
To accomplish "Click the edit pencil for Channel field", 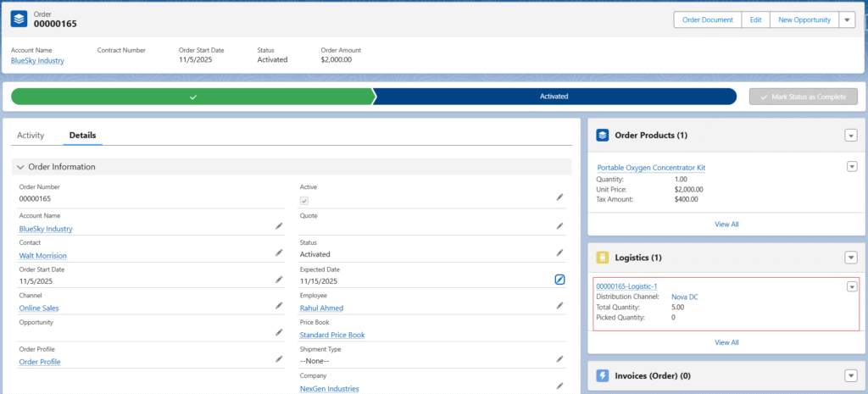I will click(x=279, y=306).
